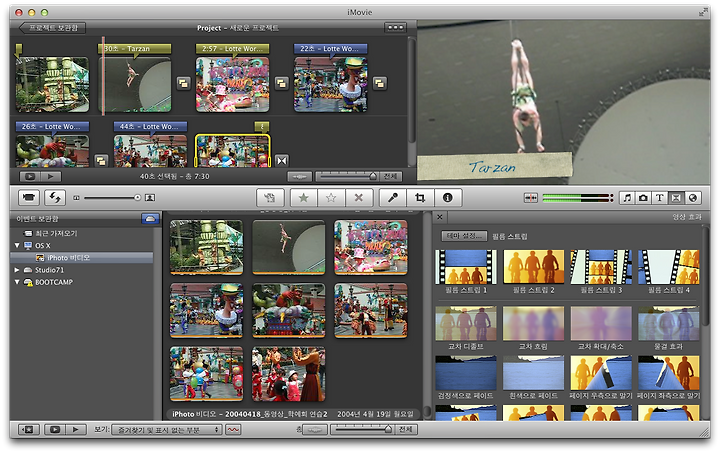The image size is (720, 453).
Task: Reject selection with the X button
Action: click(x=359, y=198)
